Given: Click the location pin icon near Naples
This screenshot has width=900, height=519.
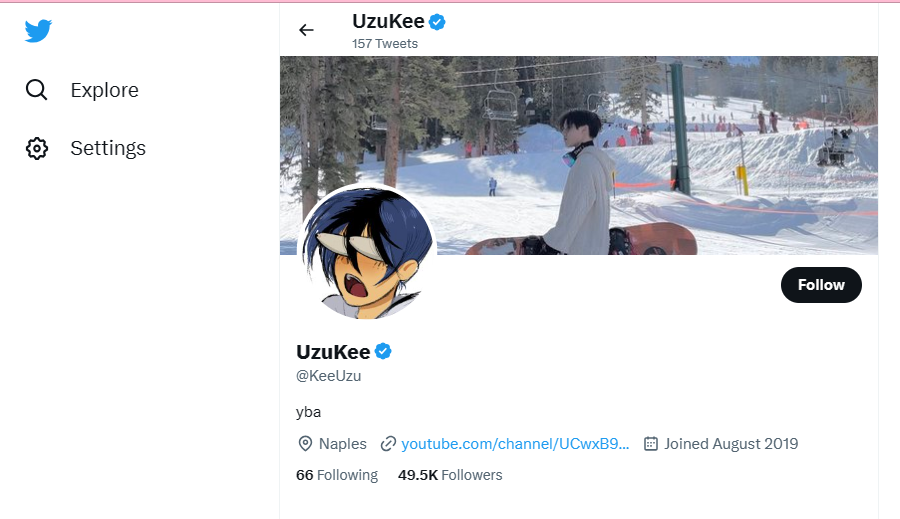Looking at the screenshot, I should click(x=305, y=444).
